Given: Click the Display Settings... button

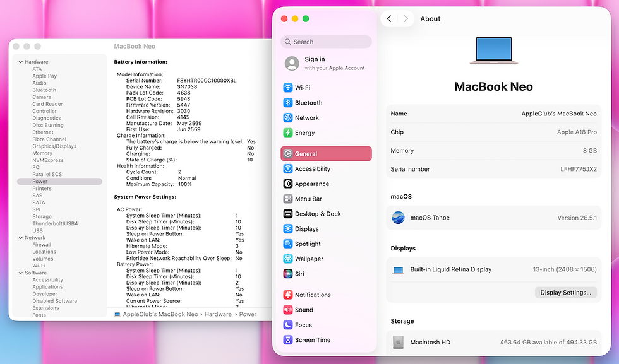Looking at the screenshot, I should click(x=566, y=292).
